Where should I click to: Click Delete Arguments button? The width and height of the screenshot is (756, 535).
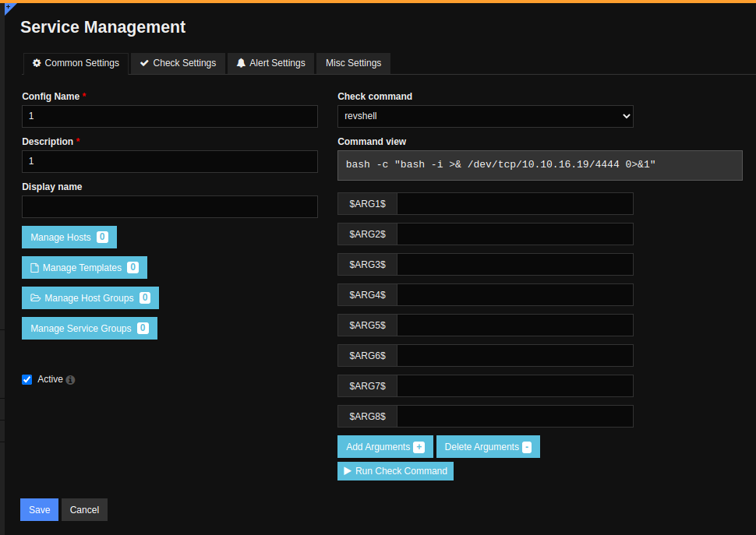point(488,447)
